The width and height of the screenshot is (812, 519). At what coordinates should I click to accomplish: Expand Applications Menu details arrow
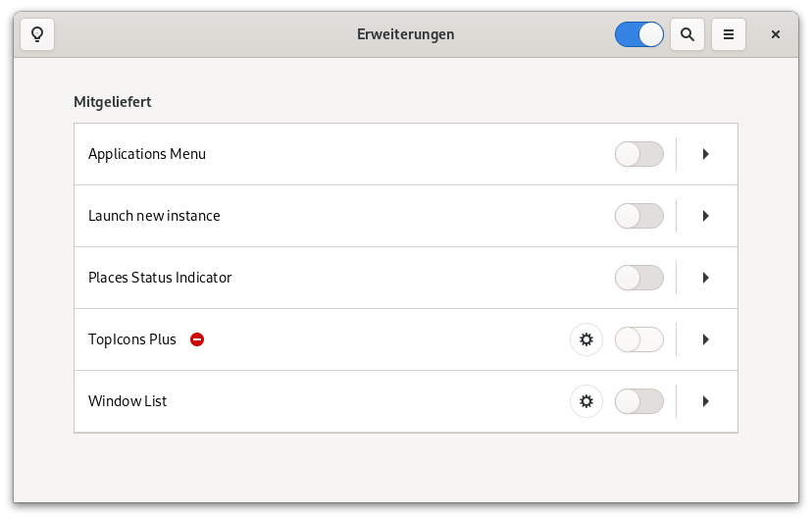[x=705, y=154]
